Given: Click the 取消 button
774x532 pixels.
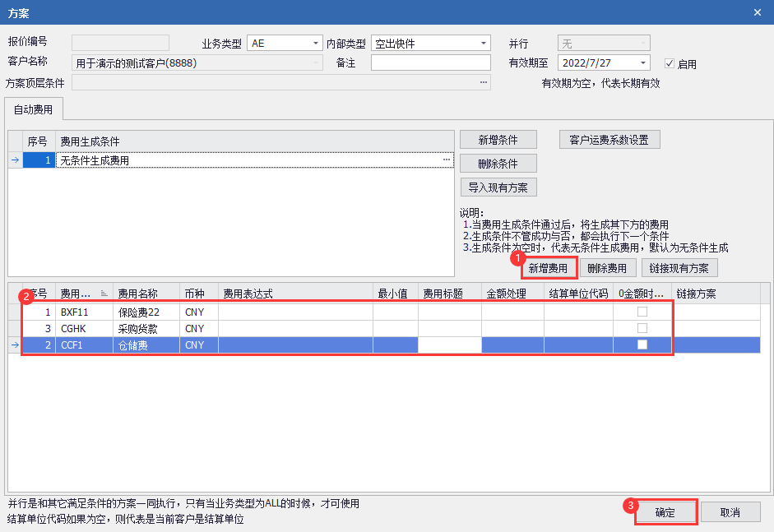Looking at the screenshot, I should coord(730,512).
